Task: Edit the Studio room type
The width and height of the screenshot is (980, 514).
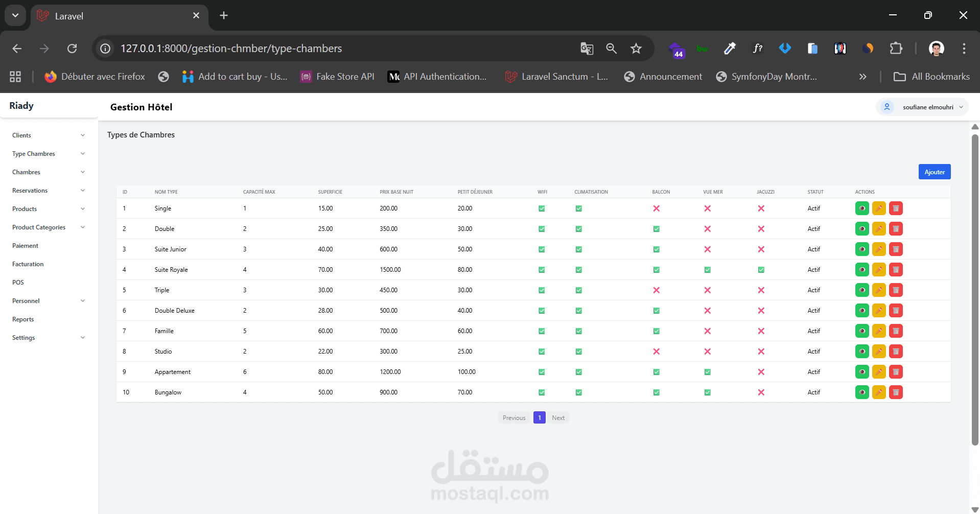Action: pos(879,352)
